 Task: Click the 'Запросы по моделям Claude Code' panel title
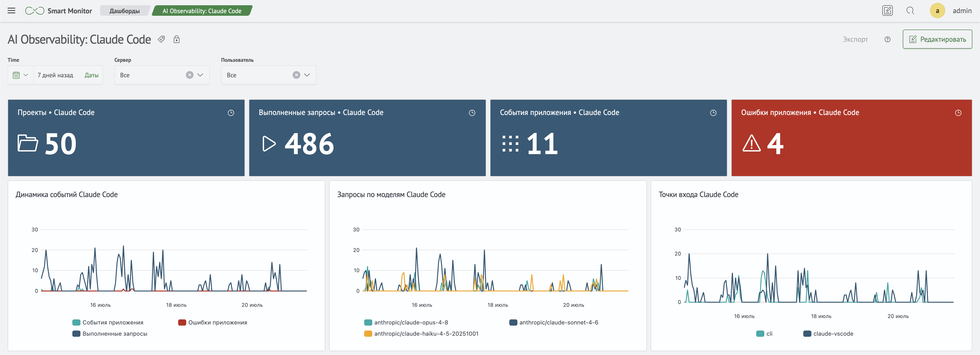(x=391, y=195)
